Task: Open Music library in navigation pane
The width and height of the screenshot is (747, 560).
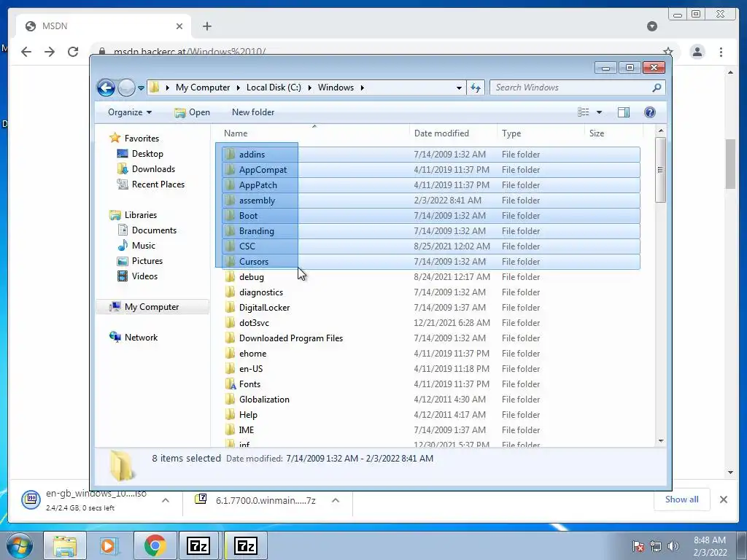Action: click(x=143, y=246)
